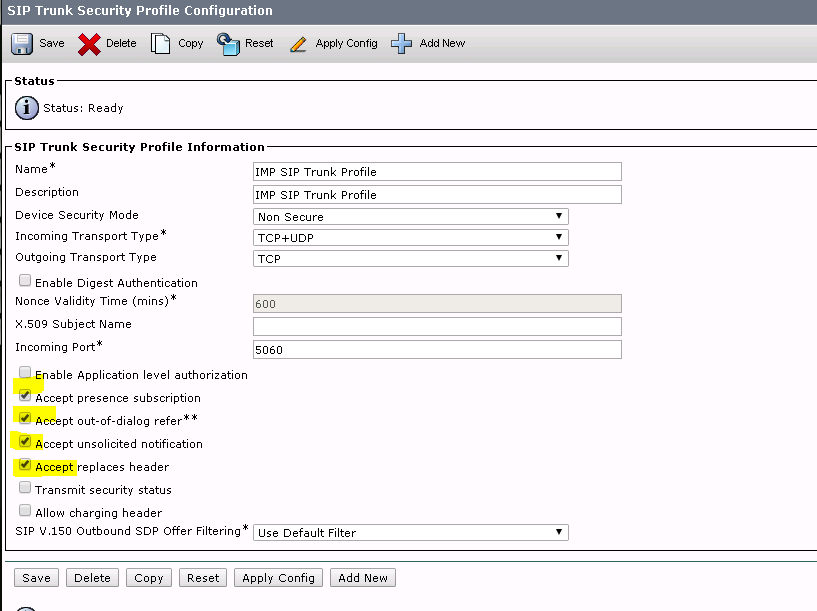Click the Save label in top toolbar
The height and width of the screenshot is (611, 817).
[x=52, y=43]
